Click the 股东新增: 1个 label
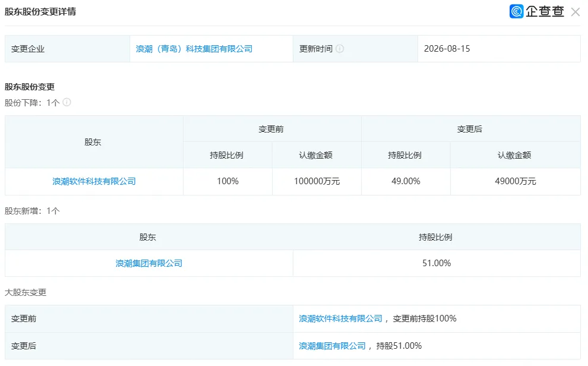The height and width of the screenshot is (366, 588). point(32,211)
